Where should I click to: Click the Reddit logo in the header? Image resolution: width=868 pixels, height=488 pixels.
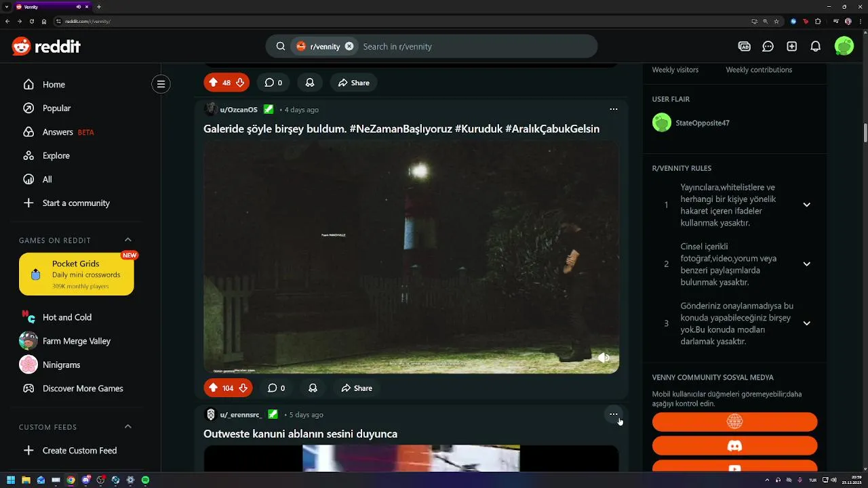[46, 46]
